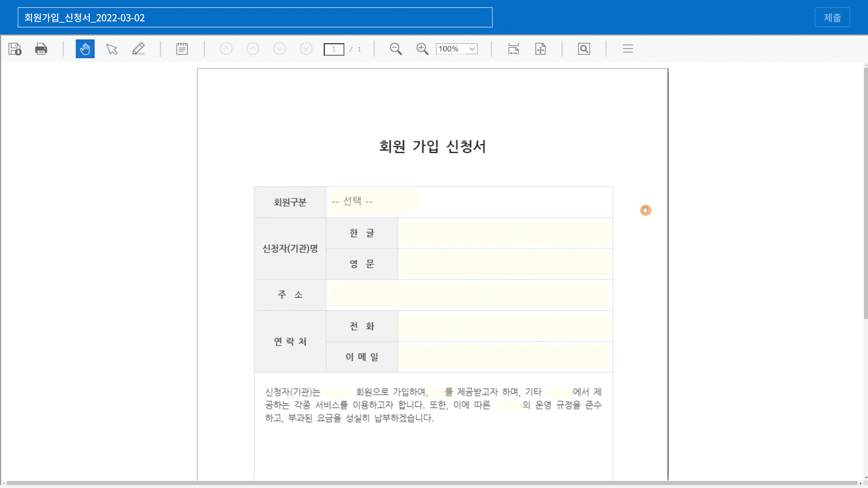
Task: Click the fit page icon
Action: coord(540,49)
